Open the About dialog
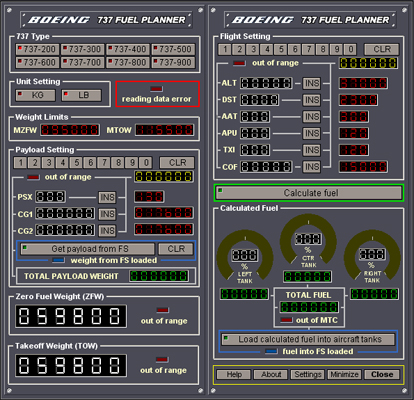The height and width of the screenshot is (400, 414). pyautogui.click(x=271, y=375)
